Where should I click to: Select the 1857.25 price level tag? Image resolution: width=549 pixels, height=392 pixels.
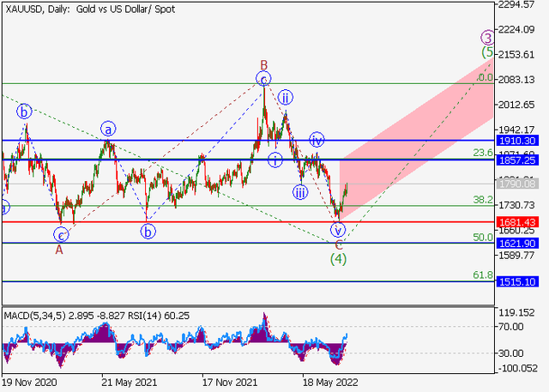coord(516,160)
